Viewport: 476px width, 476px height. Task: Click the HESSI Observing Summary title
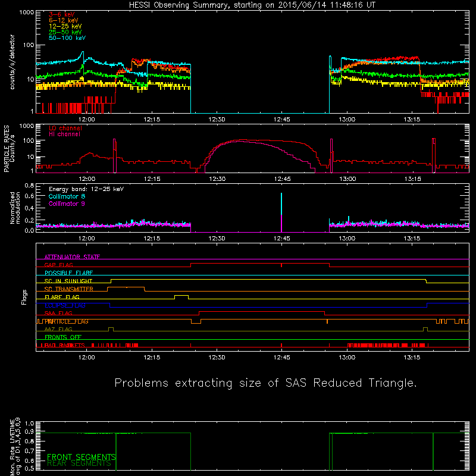252,5
